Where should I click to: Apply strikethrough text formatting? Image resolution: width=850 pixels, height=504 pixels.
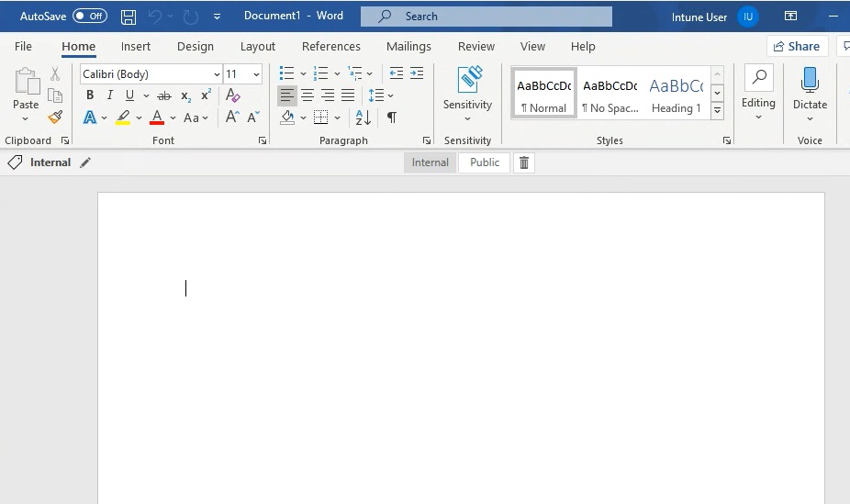click(164, 95)
